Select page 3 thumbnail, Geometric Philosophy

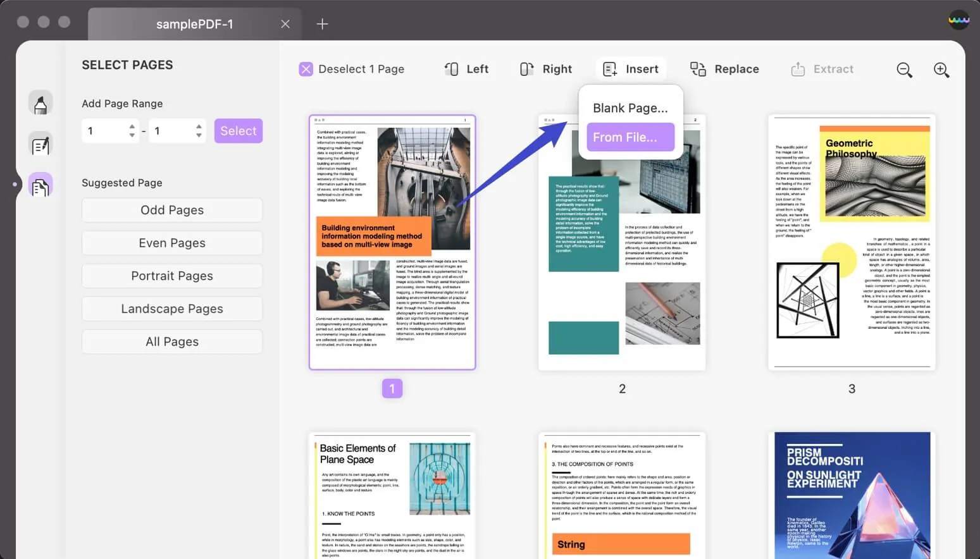coord(852,242)
